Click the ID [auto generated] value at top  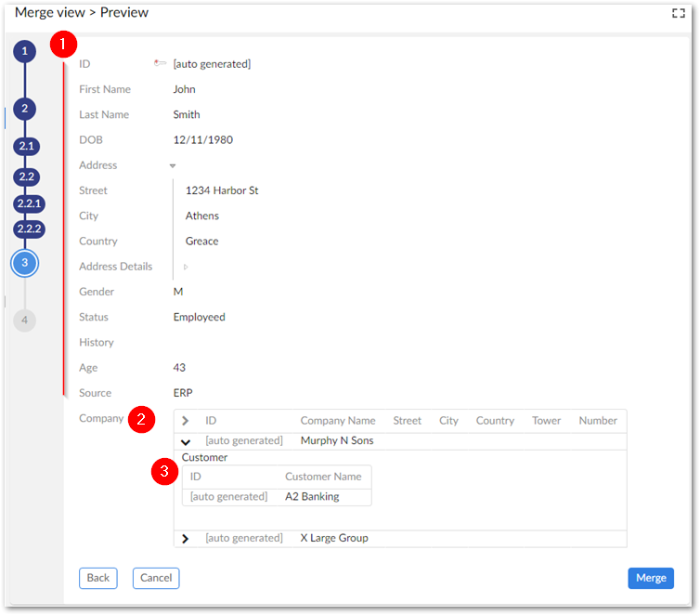212,64
